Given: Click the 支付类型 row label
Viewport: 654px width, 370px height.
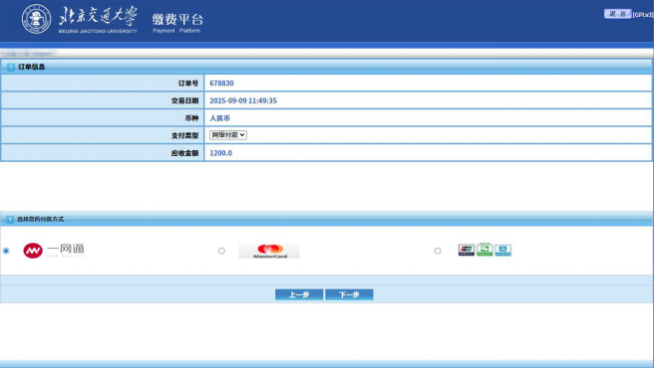Looking at the screenshot, I should tap(185, 136).
